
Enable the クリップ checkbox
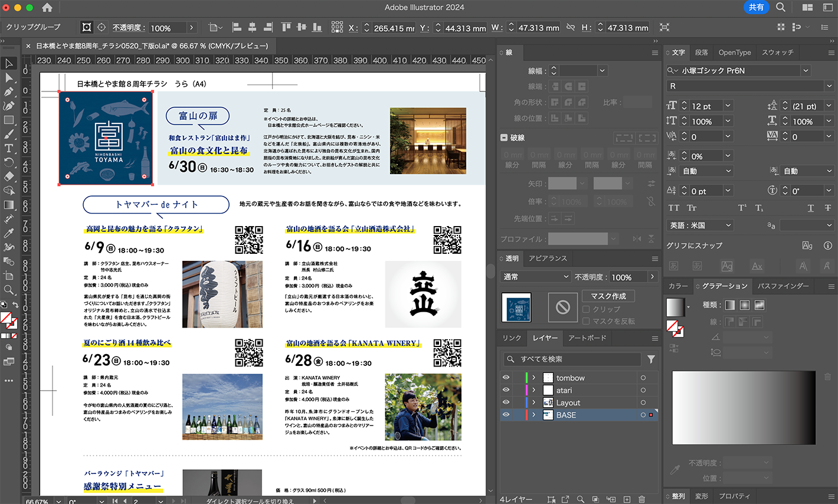pyautogui.click(x=586, y=309)
